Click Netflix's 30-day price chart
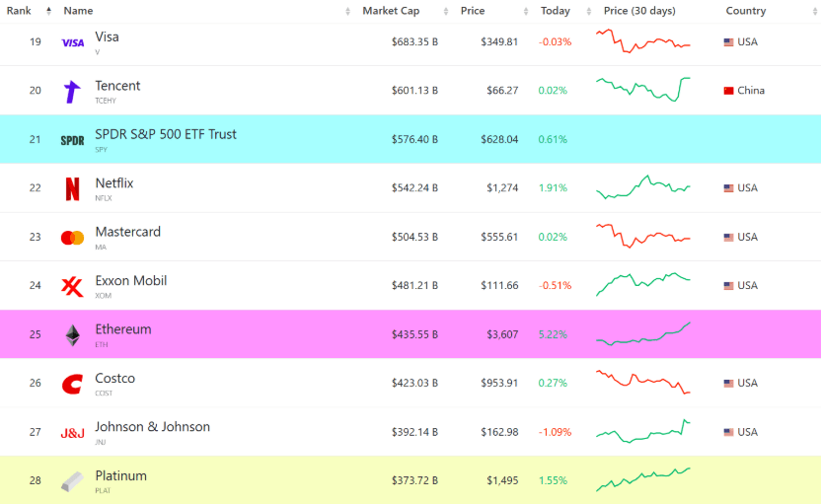The image size is (821, 504). point(643,187)
